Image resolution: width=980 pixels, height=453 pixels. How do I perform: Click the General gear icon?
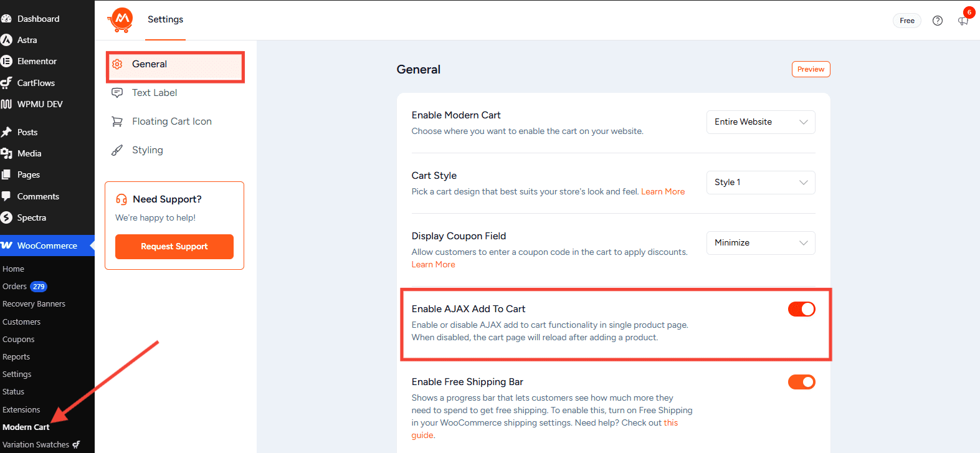117,64
